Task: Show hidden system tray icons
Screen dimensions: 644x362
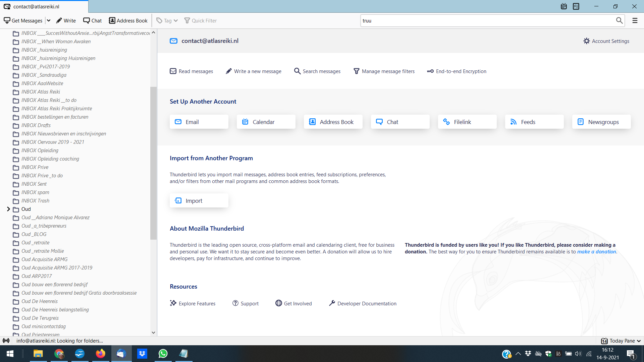Action: [518, 354]
